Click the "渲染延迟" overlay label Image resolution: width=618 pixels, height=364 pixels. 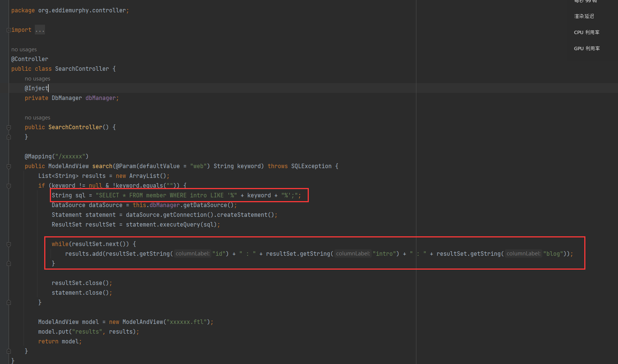[x=584, y=16]
